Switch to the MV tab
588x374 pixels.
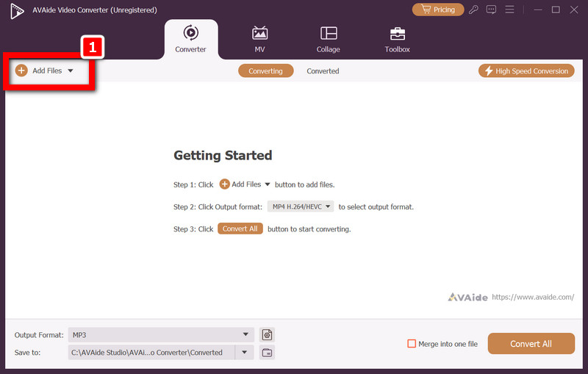(259, 39)
